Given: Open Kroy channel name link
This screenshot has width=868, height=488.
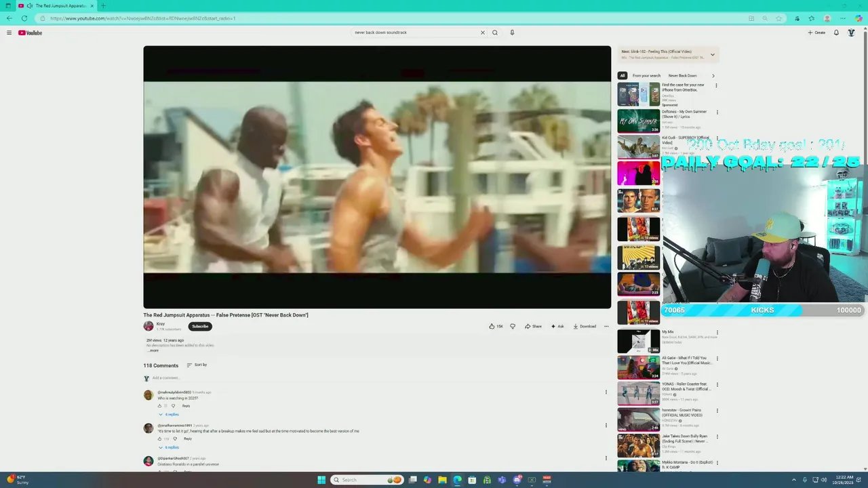Looking at the screenshot, I should pos(161,324).
